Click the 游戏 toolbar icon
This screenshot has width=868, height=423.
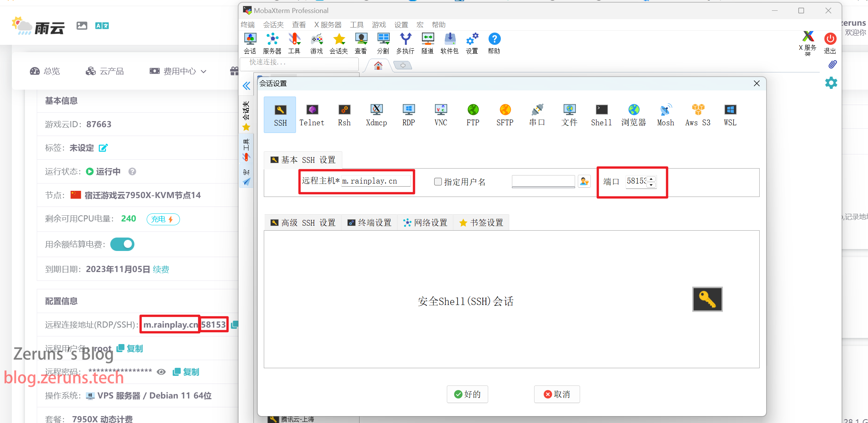pos(317,44)
